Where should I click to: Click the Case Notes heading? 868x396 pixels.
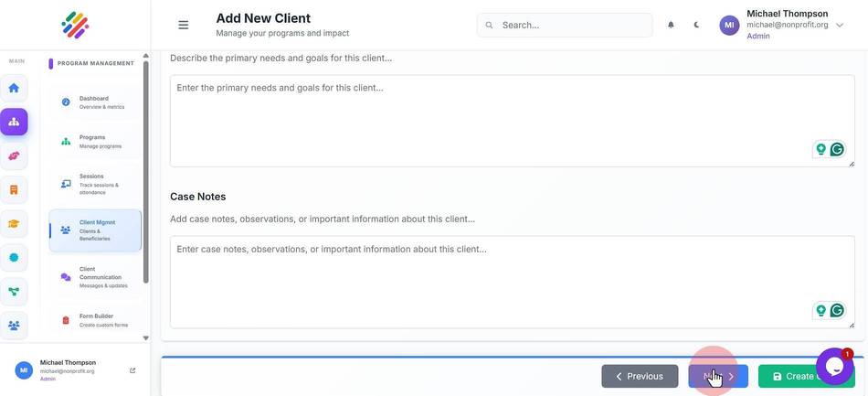coord(197,197)
